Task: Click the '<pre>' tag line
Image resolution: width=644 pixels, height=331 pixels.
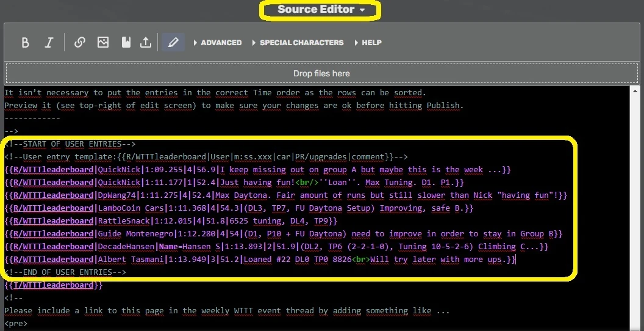Action: point(16,323)
